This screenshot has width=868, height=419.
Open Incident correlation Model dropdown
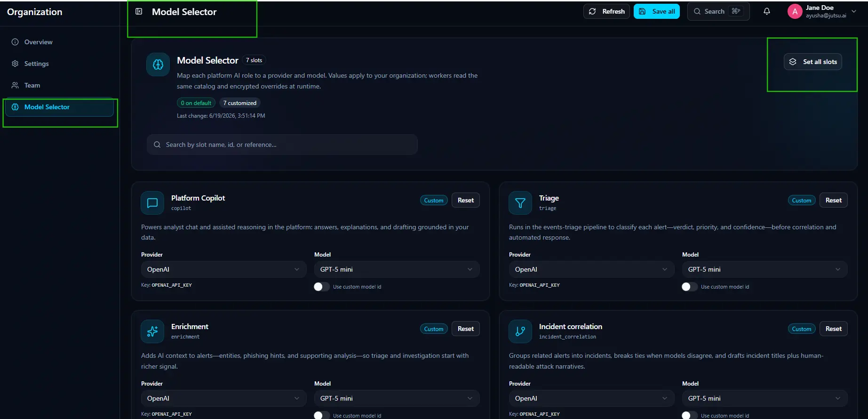(x=764, y=398)
